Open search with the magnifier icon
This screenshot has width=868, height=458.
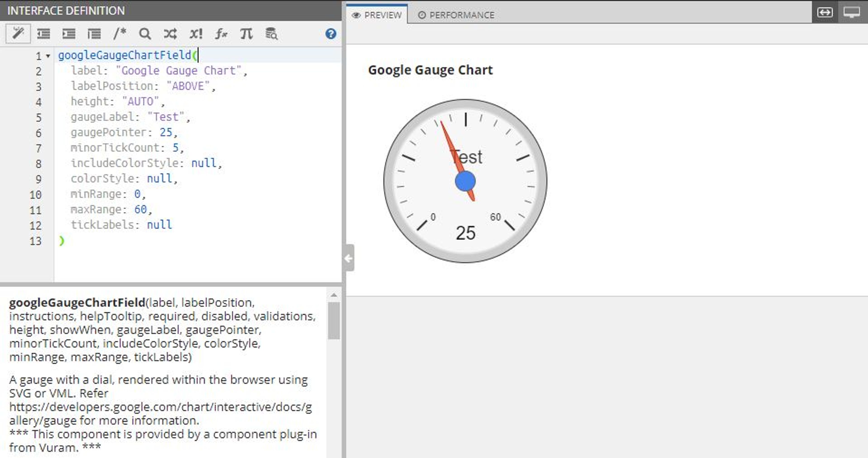click(145, 34)
